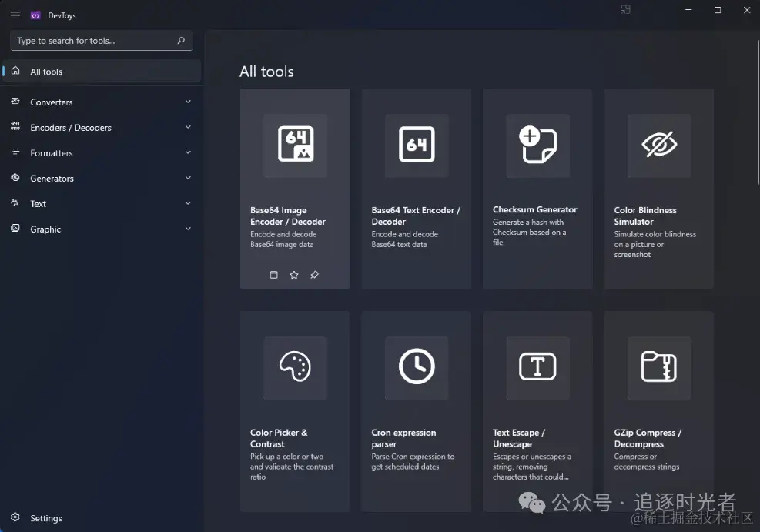
Task: Expand Formatters chevron
Action: coord(188,152)
